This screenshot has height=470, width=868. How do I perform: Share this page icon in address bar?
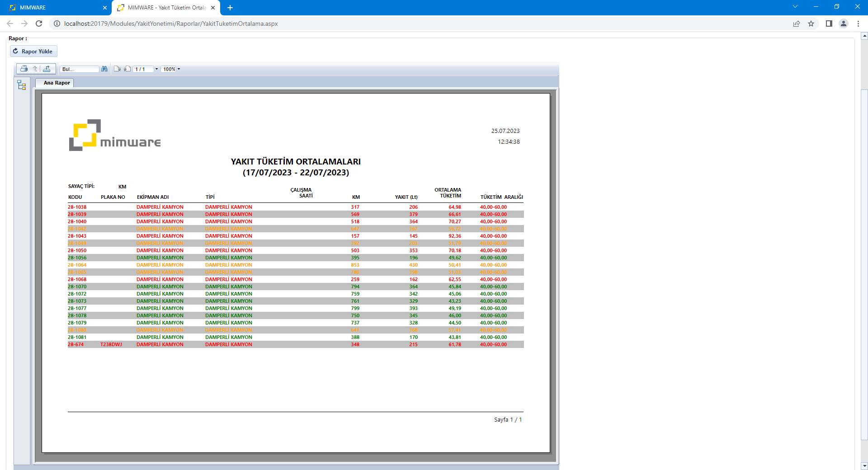pyautogui.click(x=797, y=23)
